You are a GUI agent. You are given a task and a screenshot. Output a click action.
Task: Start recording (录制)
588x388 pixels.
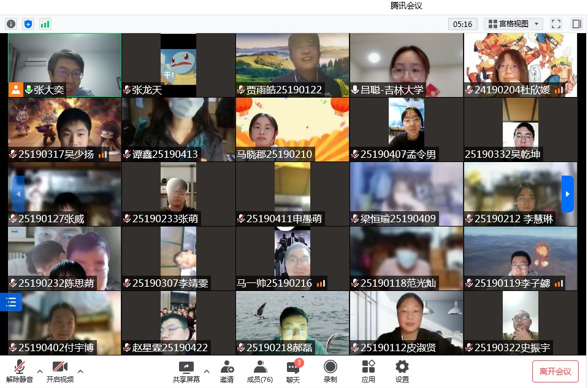click(x=330, y=371)
